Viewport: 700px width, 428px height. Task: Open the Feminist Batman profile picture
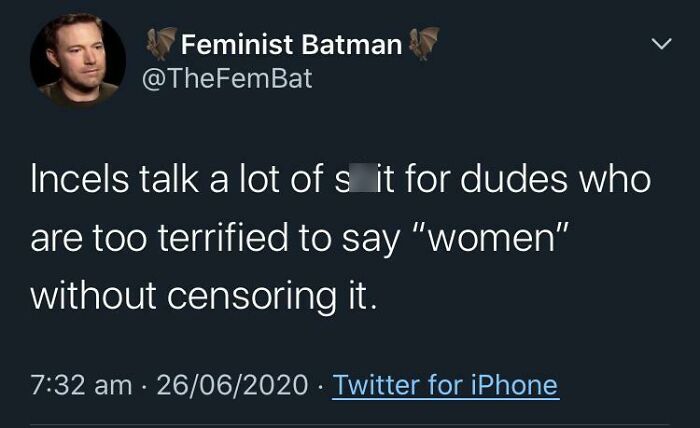(x=78, y=60)
